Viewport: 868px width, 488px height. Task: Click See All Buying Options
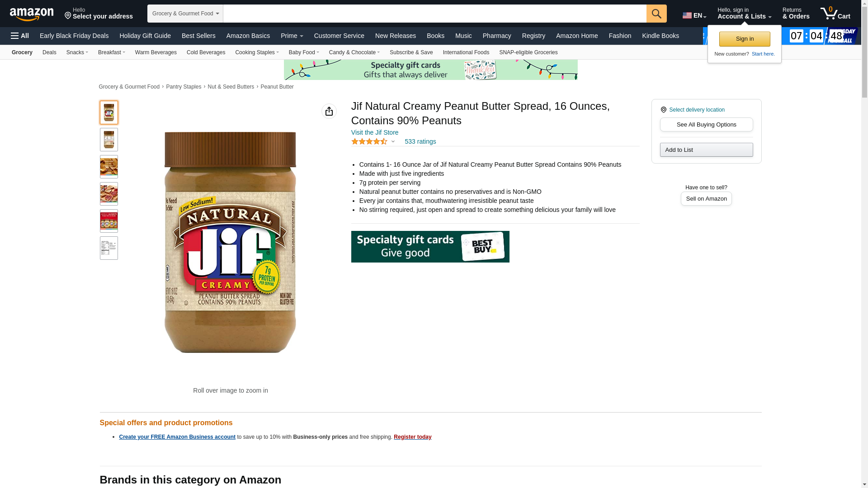point(706,125)
